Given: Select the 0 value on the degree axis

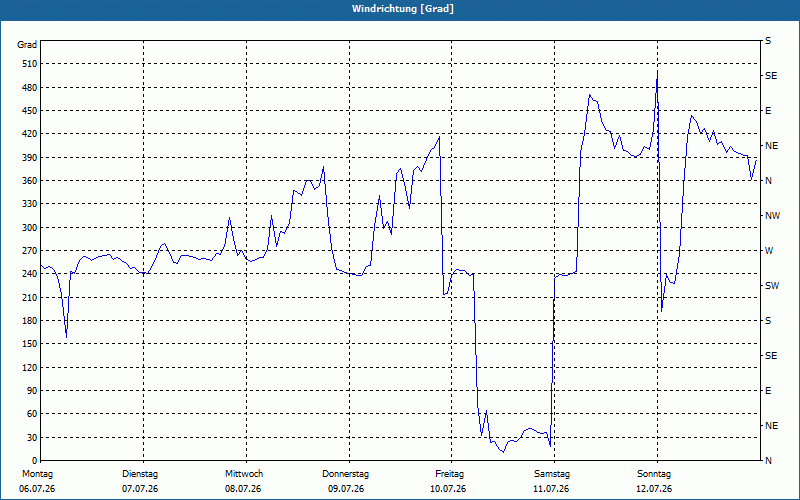Looking at the screenshot, I should [35, 461].
